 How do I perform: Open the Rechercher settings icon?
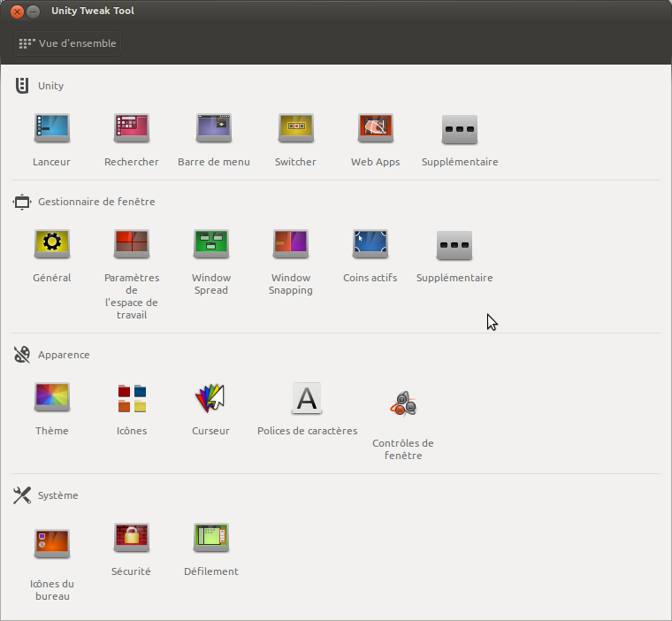tap(132, 130)
